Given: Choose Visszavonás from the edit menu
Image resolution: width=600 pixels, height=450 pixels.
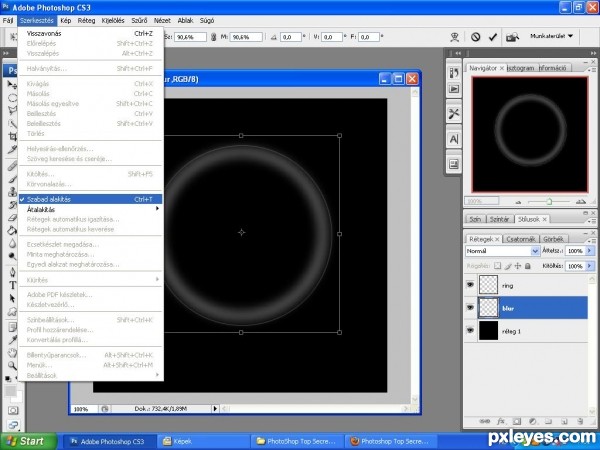Looking at the screenshot, I should [91, 33].
